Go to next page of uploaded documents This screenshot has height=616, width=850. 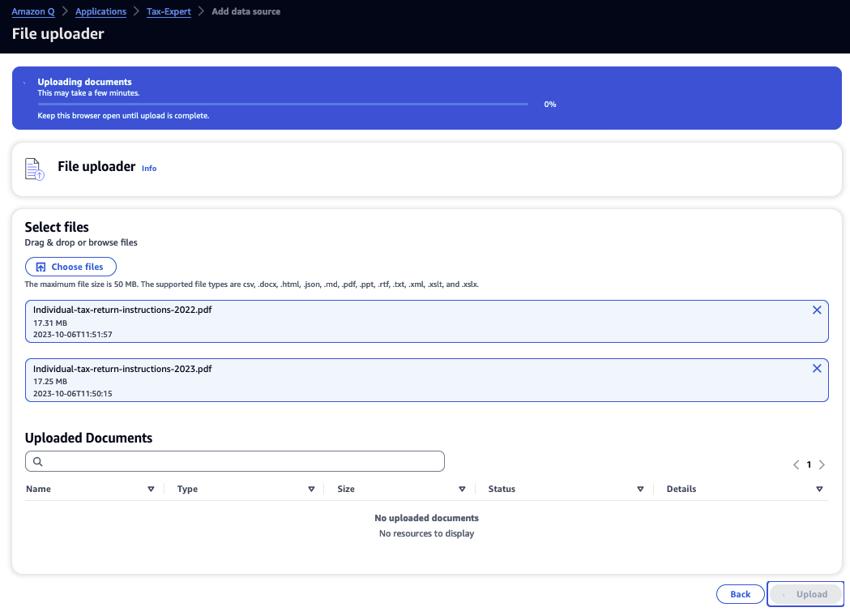tap(822, 464)
